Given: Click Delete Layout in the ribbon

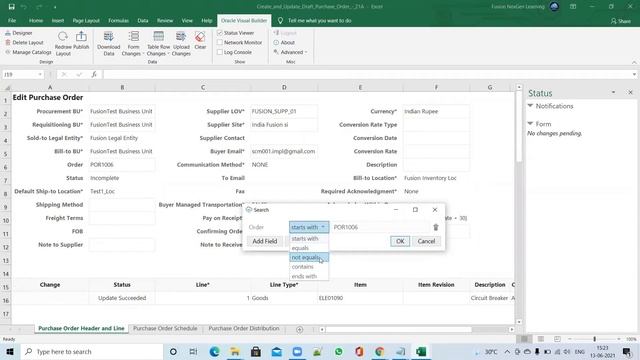Looking at the screenshot, I should tap(24, 42).
